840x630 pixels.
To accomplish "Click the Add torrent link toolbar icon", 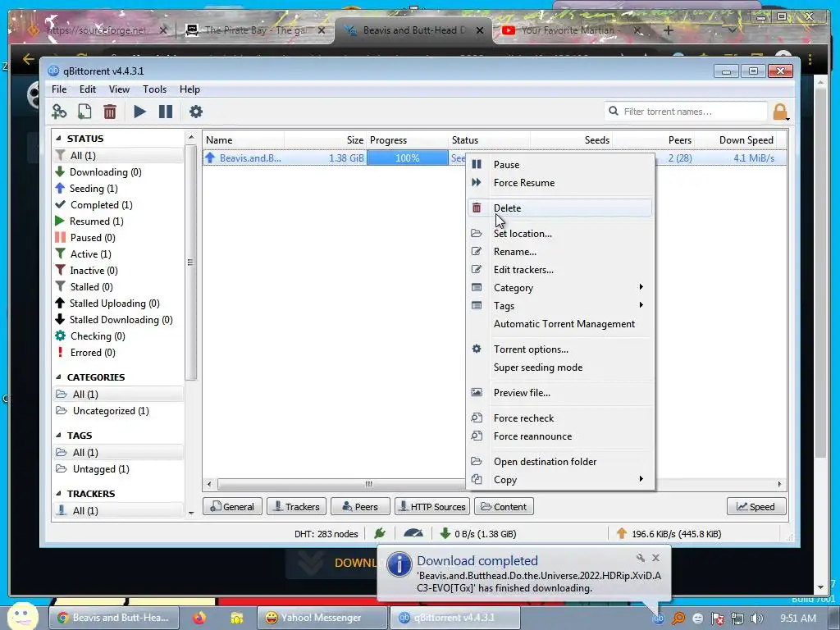I will click(59, 112).
